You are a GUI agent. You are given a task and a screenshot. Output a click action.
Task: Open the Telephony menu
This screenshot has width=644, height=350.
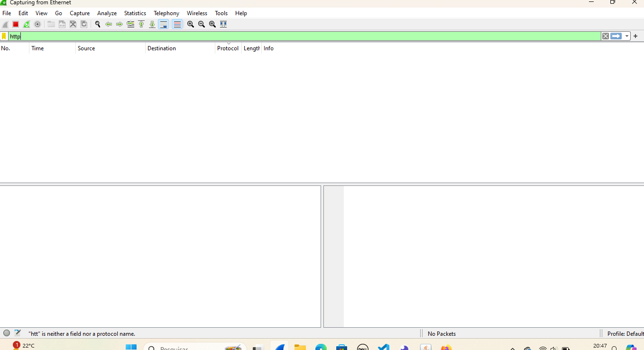click(x=166, y=13)
